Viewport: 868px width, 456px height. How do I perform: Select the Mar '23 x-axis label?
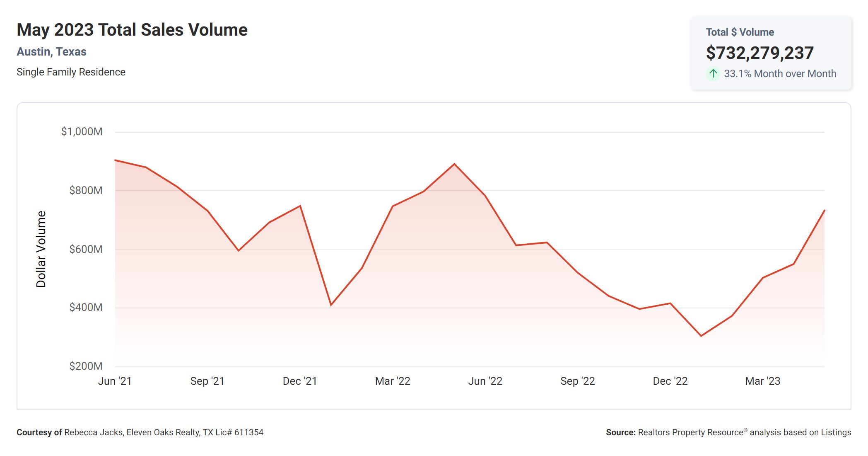pos(762,381)
